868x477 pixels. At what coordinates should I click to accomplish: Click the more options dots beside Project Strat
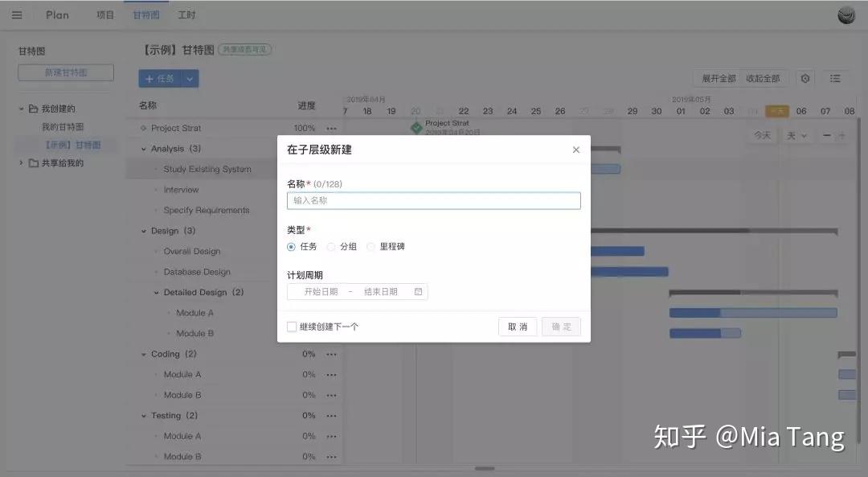click(x=333, y=128)
